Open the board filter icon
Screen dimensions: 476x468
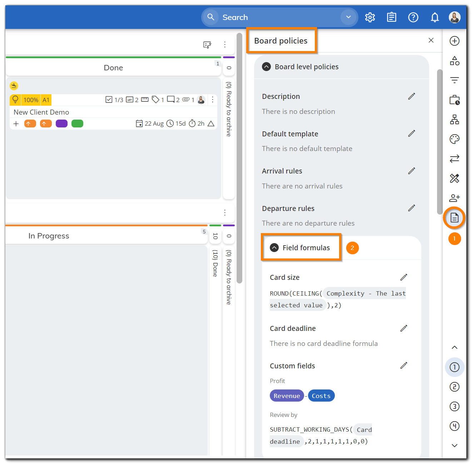[x=454, y=80]
